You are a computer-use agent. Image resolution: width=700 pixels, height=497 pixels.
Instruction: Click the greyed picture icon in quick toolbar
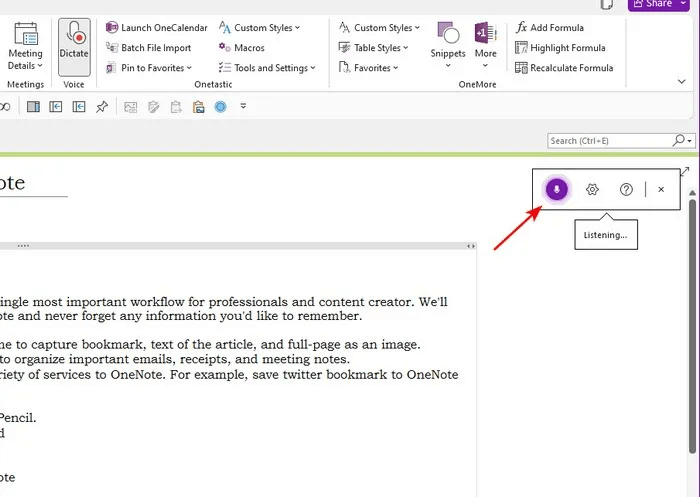(130, 107)
